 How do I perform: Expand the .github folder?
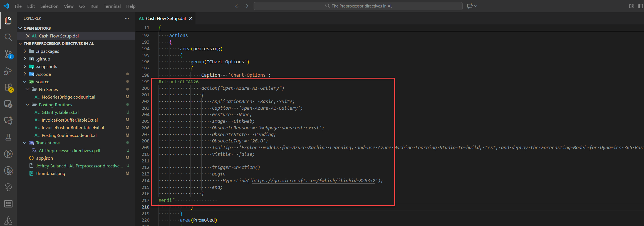25,59
